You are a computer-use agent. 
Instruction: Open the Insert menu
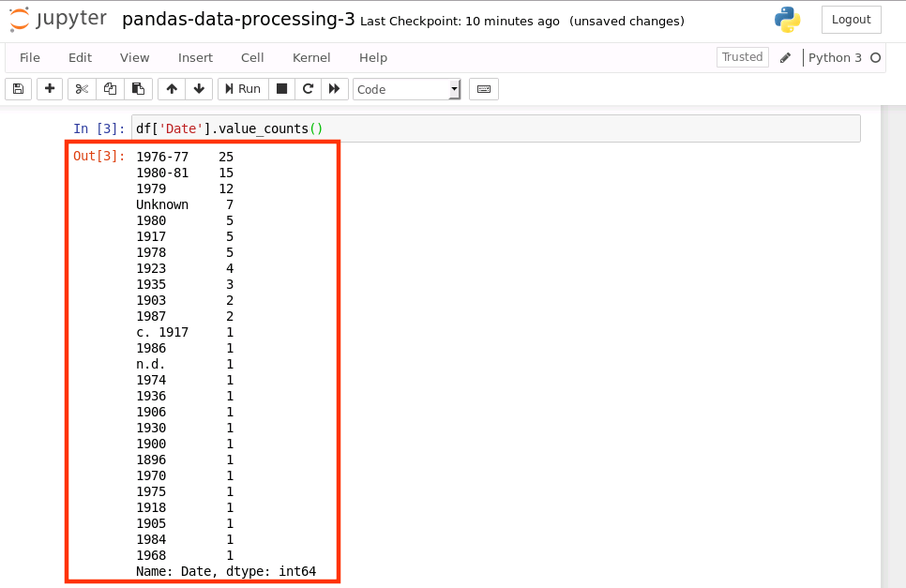point(195,58)
